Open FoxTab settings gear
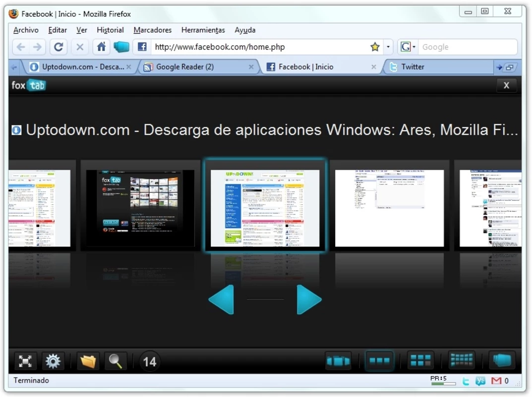This screenshot has width=532, height=397. pyautogui.click(x=53, y=361)
